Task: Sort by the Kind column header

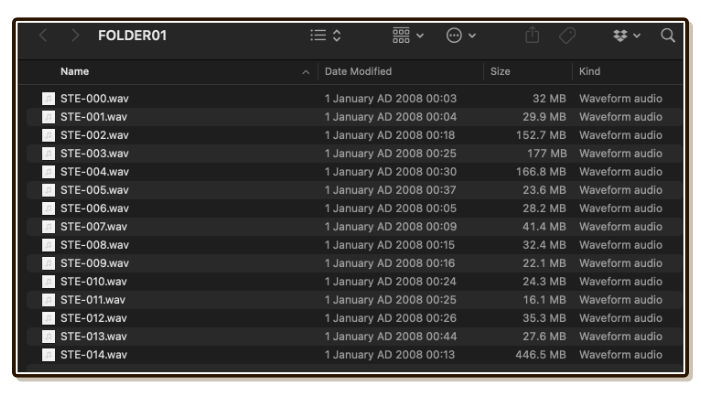Action: [589, 71]
